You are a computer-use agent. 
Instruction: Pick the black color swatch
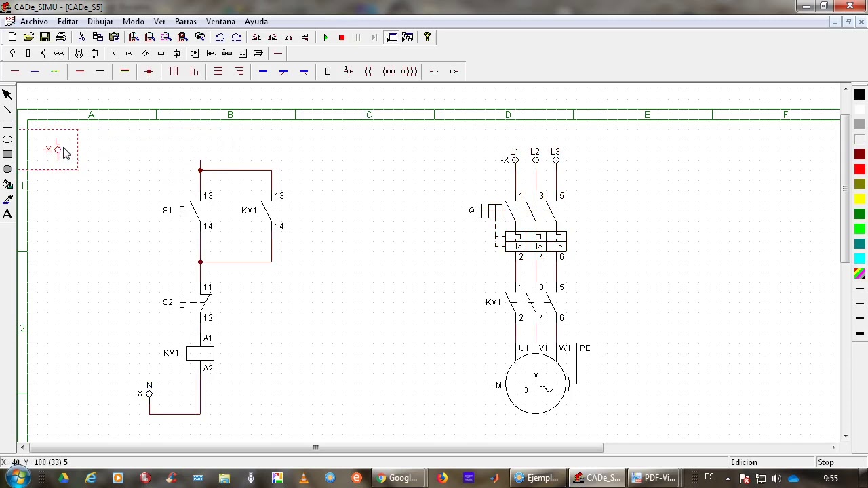(860, 95)
